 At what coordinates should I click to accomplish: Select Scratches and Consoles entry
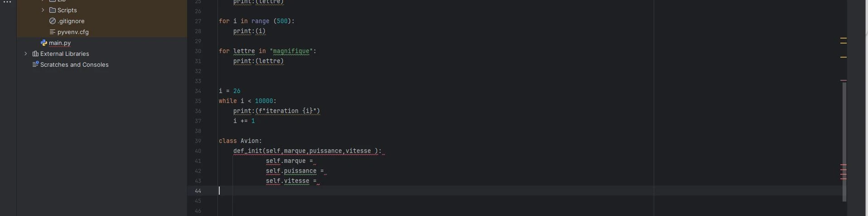(x=74, y=64)
